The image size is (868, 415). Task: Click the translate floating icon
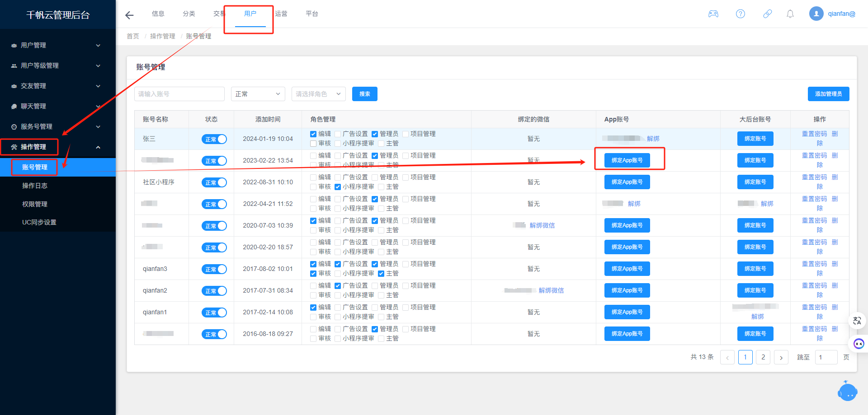coord(857,321)
